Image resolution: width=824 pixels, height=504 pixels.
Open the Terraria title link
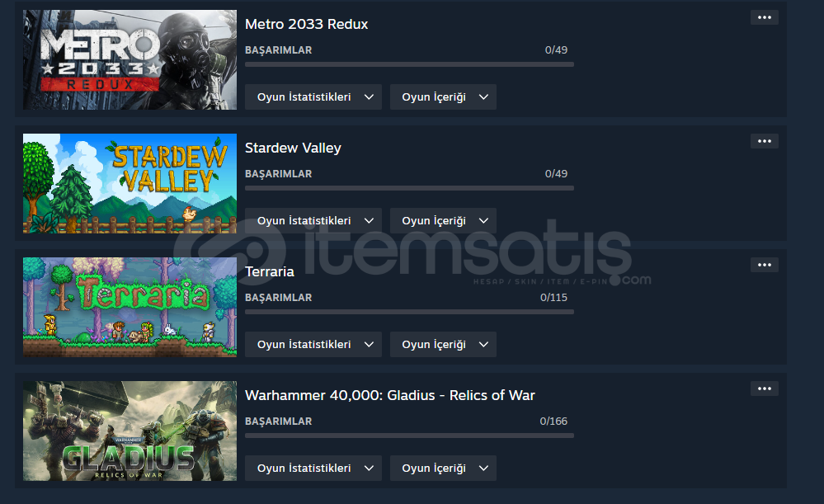pos(270,271)
